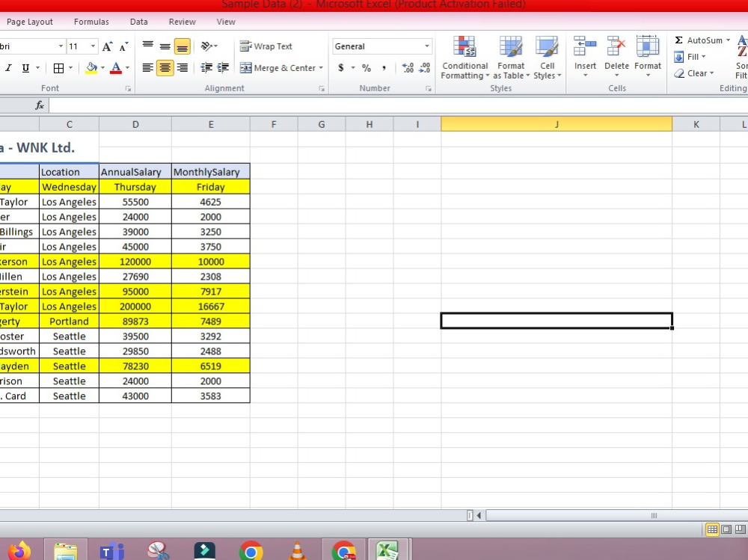Select Middle Align button
This screenshot has width=748, height=560.
(x=165, y=46)
